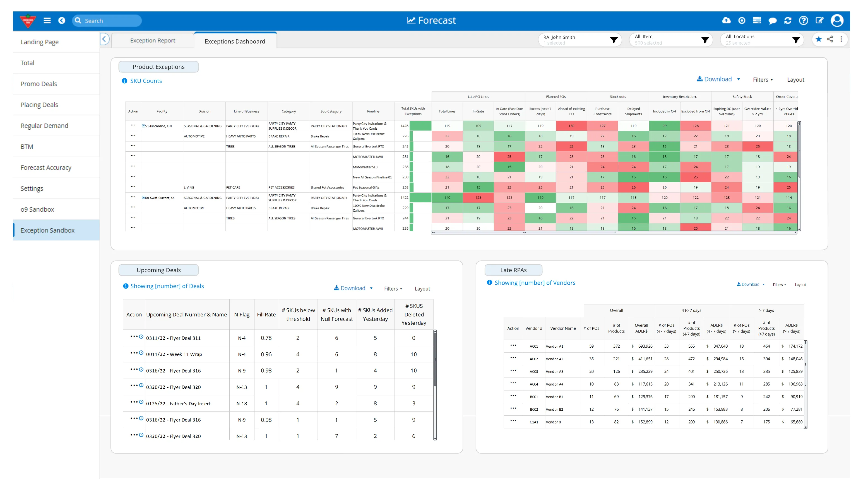Click Upcoming Deals panel title button

tap(158, 270)
